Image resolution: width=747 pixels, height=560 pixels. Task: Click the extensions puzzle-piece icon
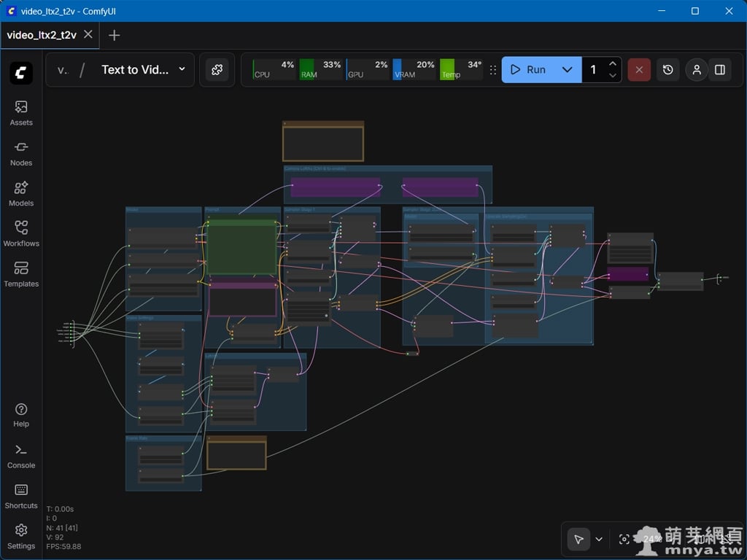[x=217, y=70]
